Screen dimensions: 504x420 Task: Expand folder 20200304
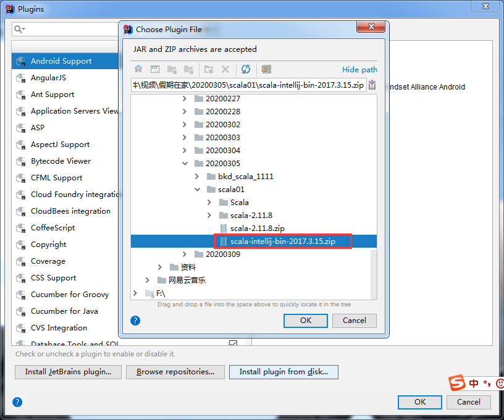185,150
